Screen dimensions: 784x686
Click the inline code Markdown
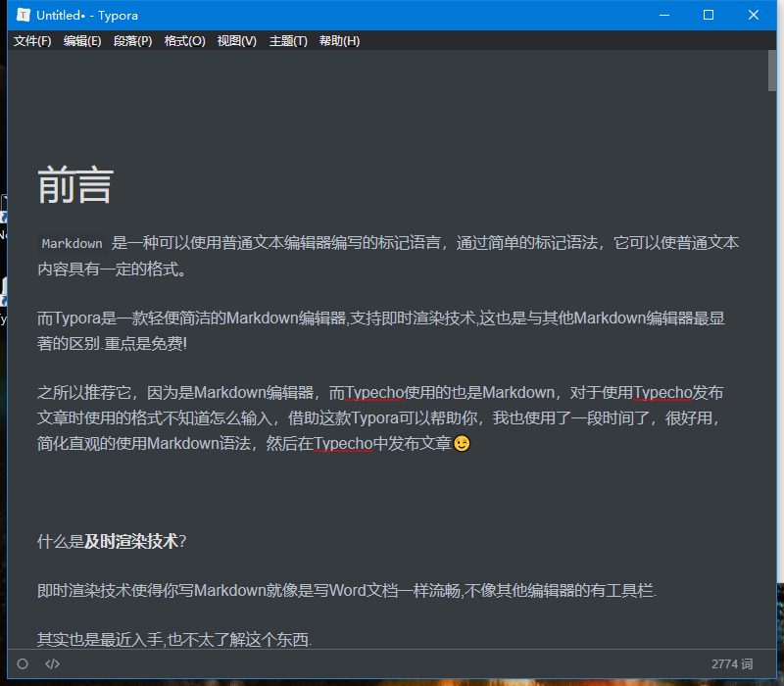pyautogui.click(x=72, y=243)
